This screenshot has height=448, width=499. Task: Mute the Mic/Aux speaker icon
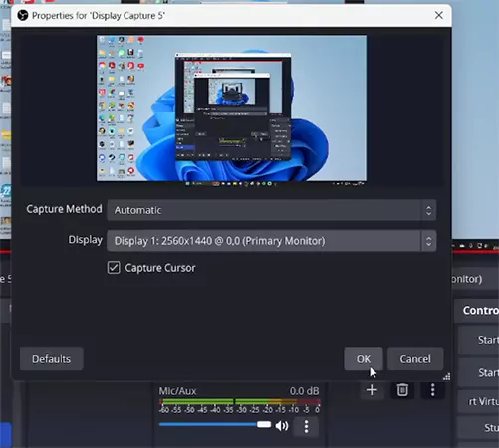[282, 426]
